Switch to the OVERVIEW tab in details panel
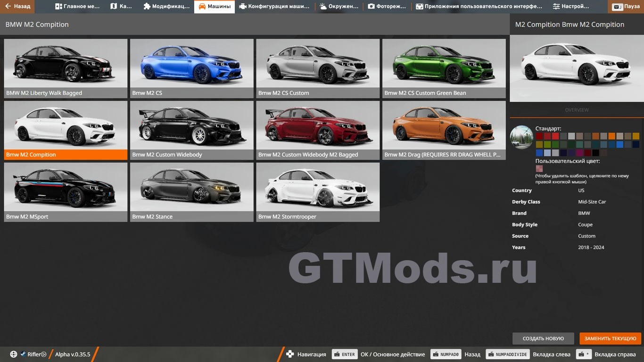644x362 pixels. point(577,110)
